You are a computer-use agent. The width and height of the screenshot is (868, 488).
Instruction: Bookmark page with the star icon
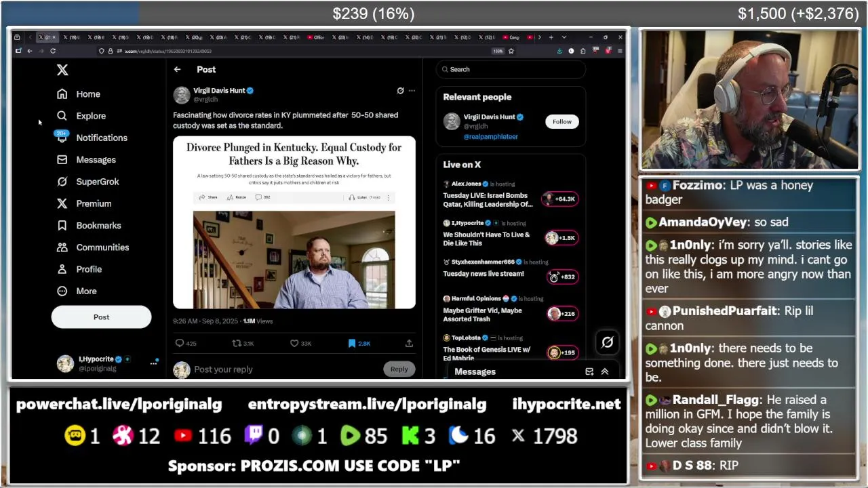click(511, 51)
